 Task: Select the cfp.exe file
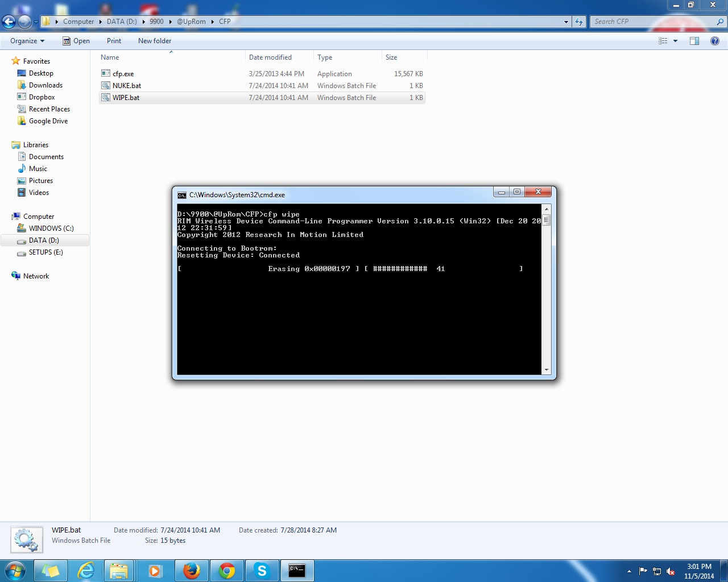click(123, 74)
